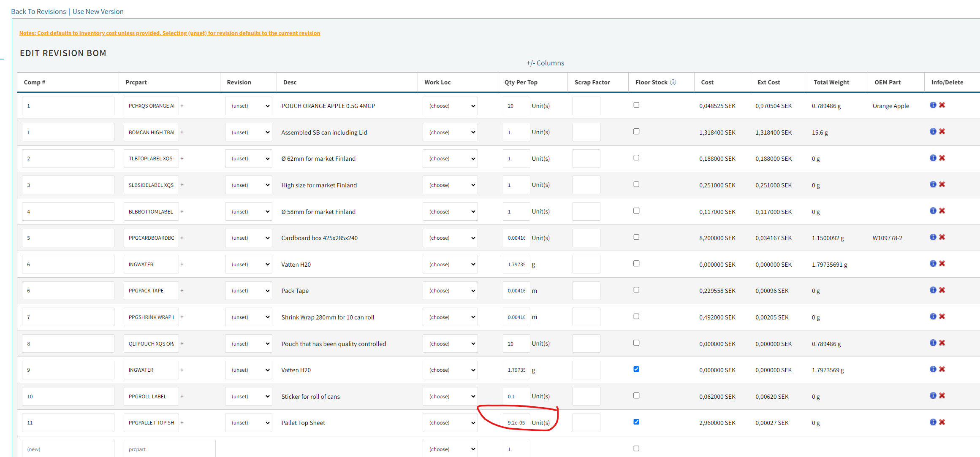The image size is (980, 457).
Task: Open Work Loc dropdown for POUCH ORANGE APPLE
Action: (x=450, y=106)
